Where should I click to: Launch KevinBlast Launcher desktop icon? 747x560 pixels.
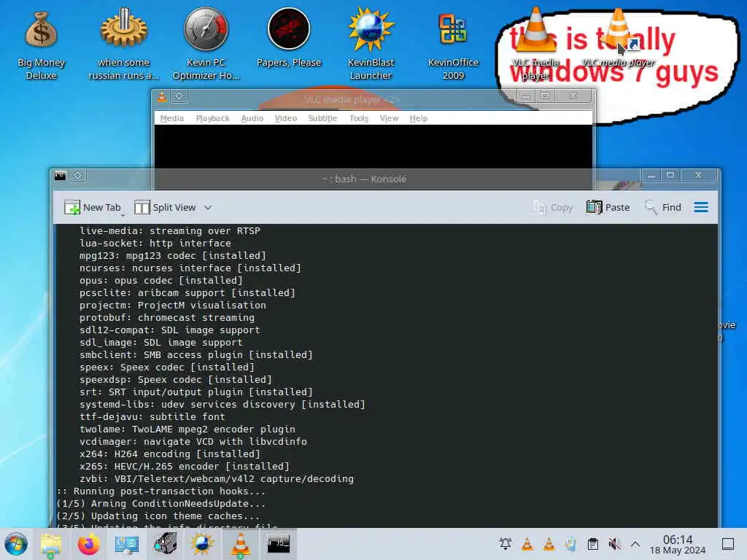point(371,44)
